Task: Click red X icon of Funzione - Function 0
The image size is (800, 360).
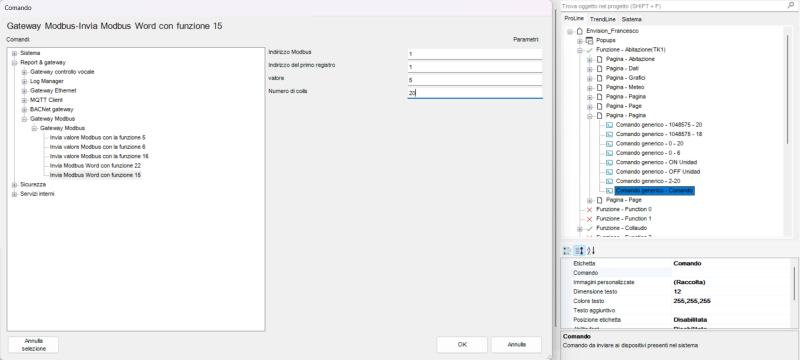Action: (x=589, y=210)
